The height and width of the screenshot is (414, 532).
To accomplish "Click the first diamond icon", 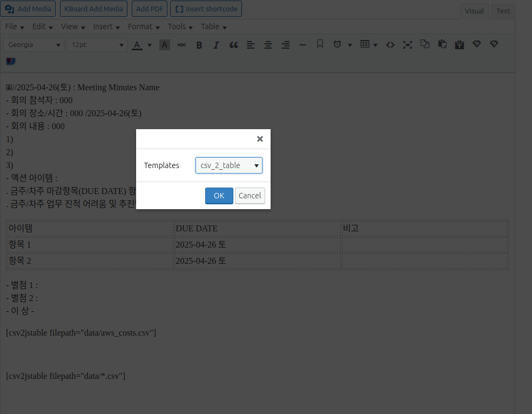I will click(x=477, y=44).
